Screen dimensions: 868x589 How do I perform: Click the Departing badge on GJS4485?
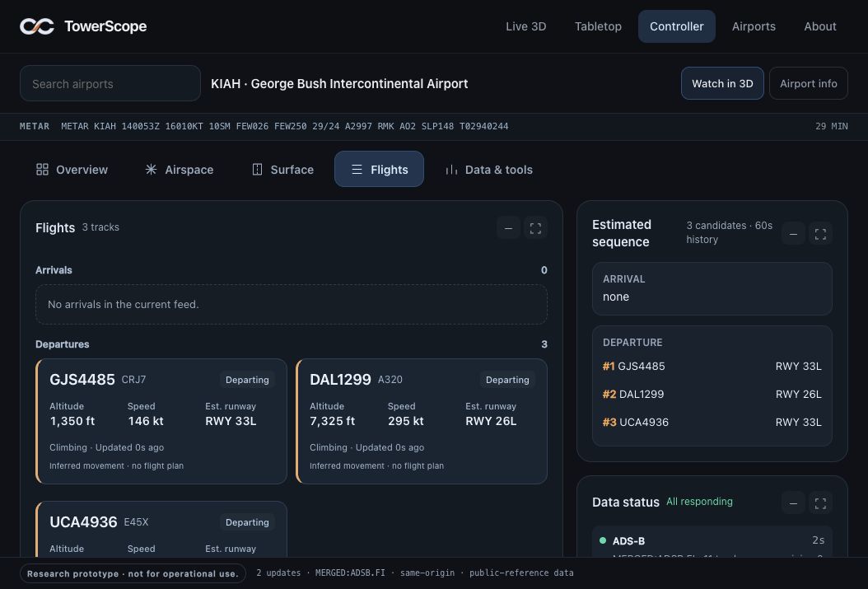click(x=247, y=380)
